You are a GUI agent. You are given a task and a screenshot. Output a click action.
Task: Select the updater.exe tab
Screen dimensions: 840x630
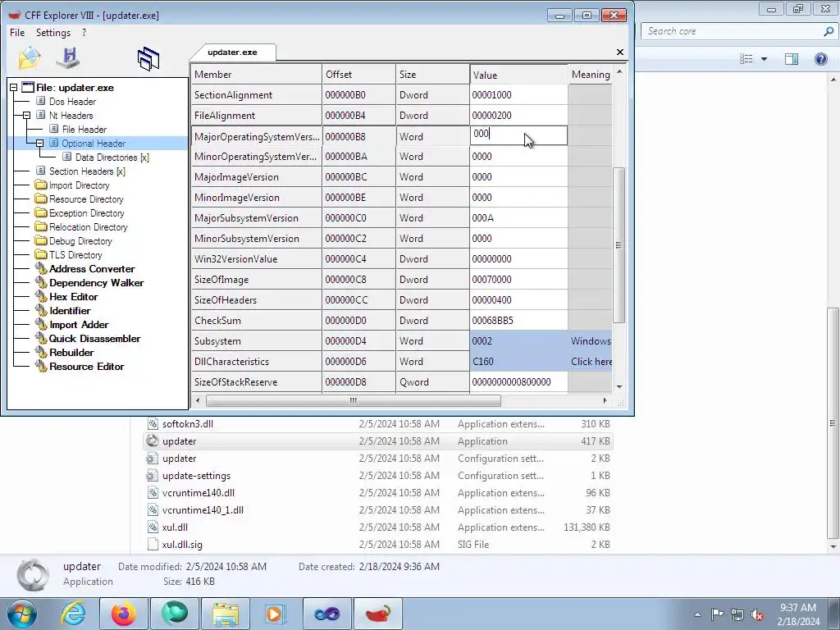pos(232,52)
